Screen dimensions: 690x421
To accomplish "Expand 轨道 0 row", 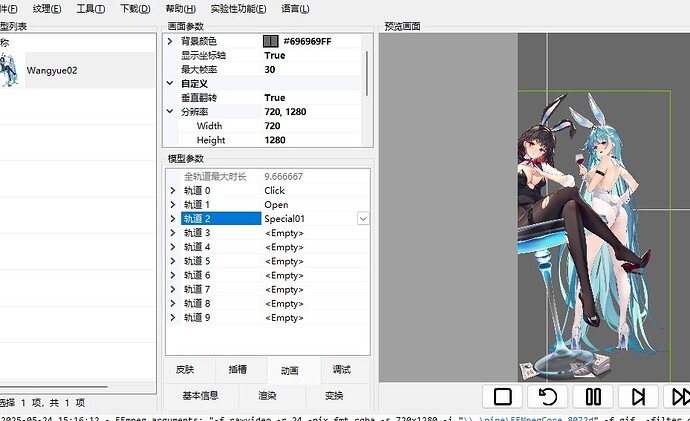I will pos(172,190).
